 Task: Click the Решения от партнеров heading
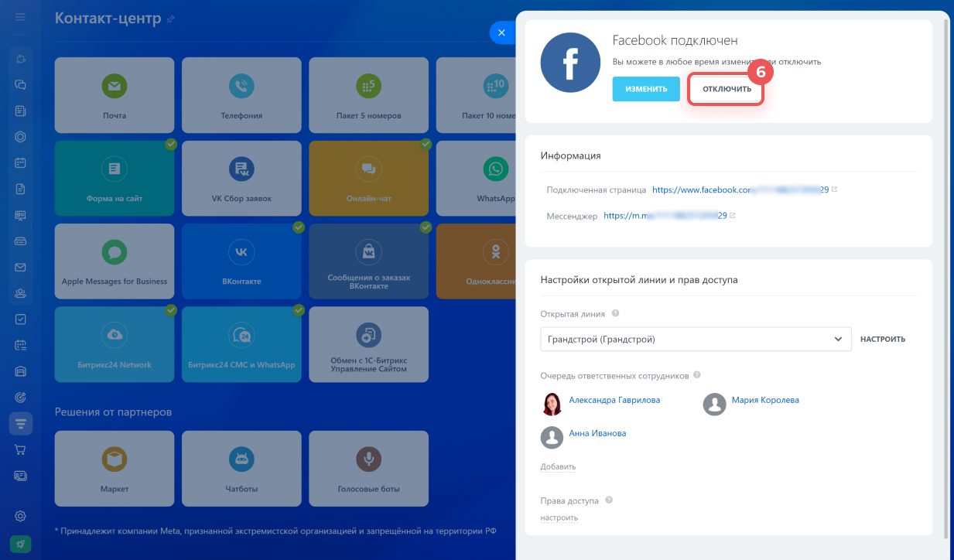113,412
